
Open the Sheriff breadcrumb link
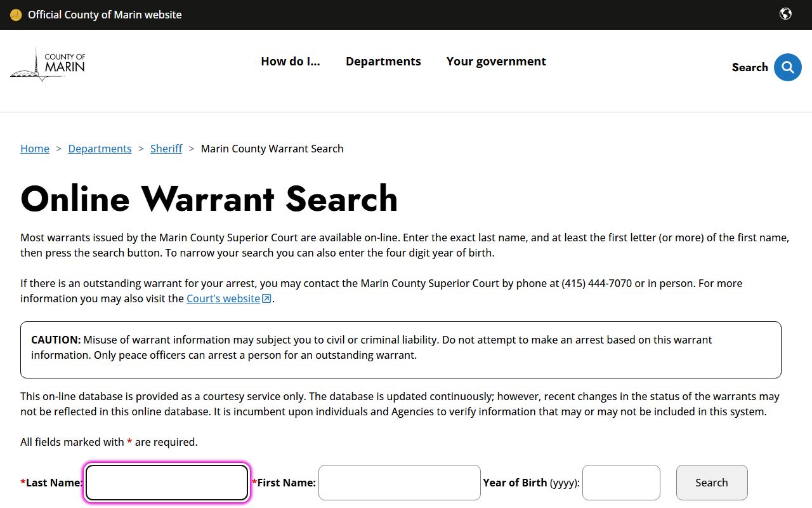(166, 149)
